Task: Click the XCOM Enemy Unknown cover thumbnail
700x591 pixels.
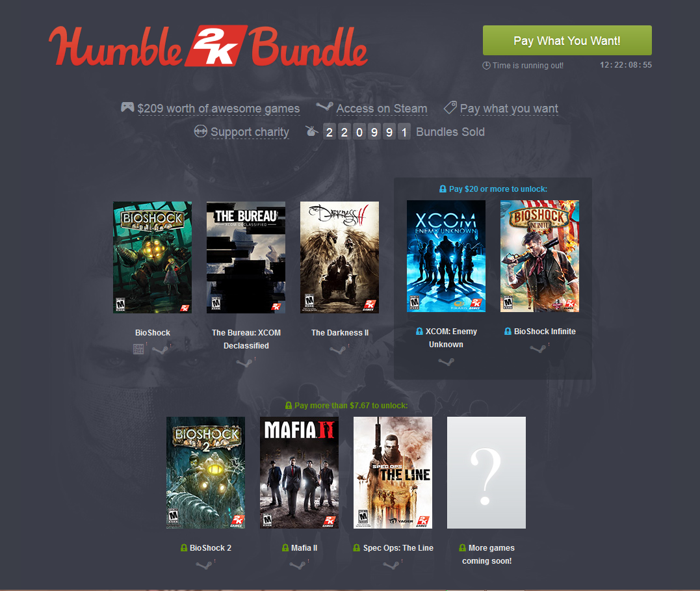Action: 446,256
